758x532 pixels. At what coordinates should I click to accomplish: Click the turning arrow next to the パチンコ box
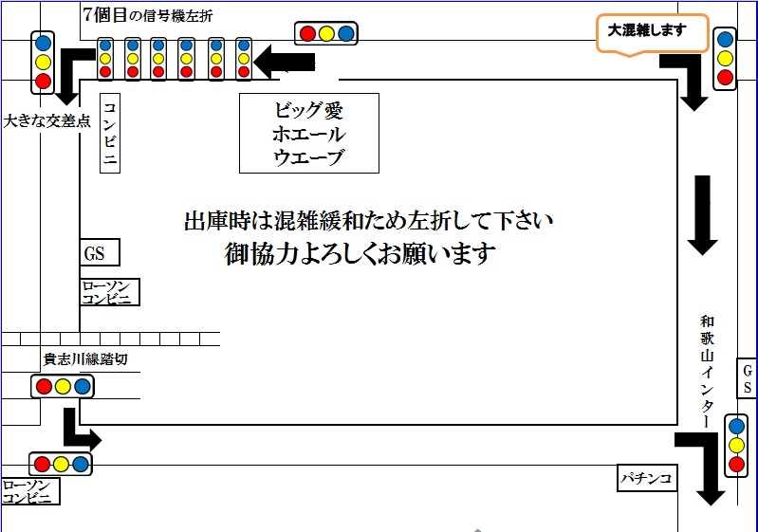coord(699,468)
